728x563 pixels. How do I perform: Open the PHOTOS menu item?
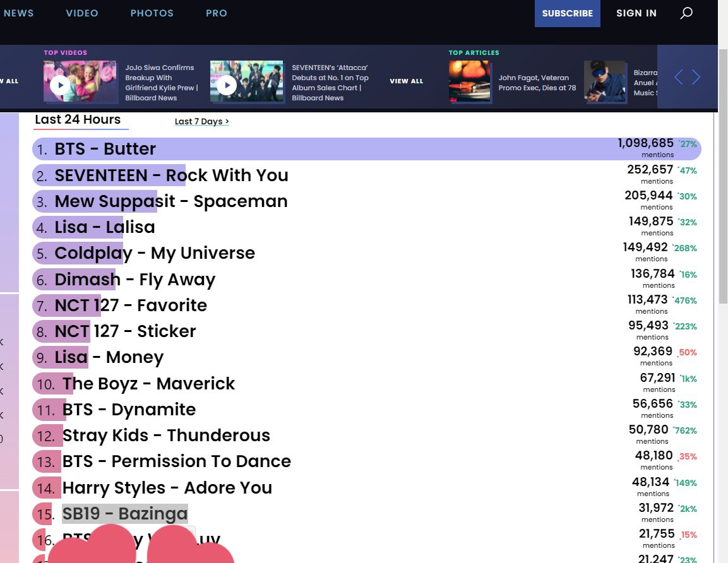tap(152, 13)
